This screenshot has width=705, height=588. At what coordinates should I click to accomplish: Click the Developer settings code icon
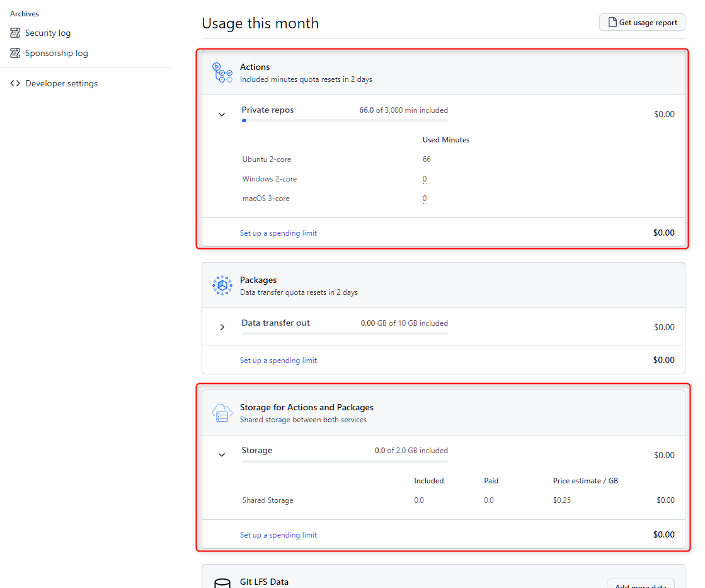(x=14, y=83)
